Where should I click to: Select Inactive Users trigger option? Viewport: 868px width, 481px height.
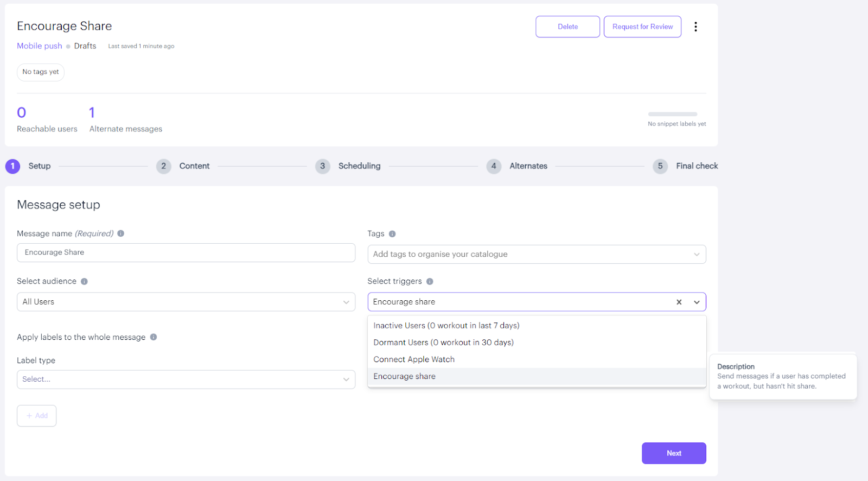[446, 326]
